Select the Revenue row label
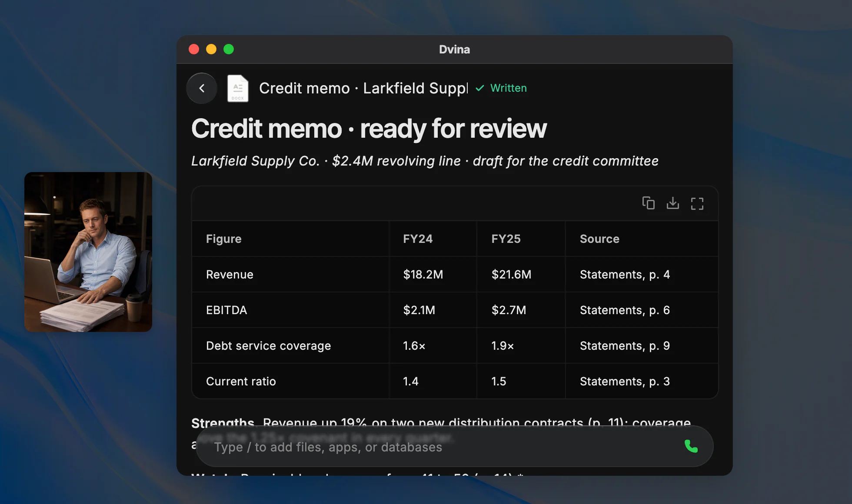The image size is (852, 504). (x=230, y=274)
